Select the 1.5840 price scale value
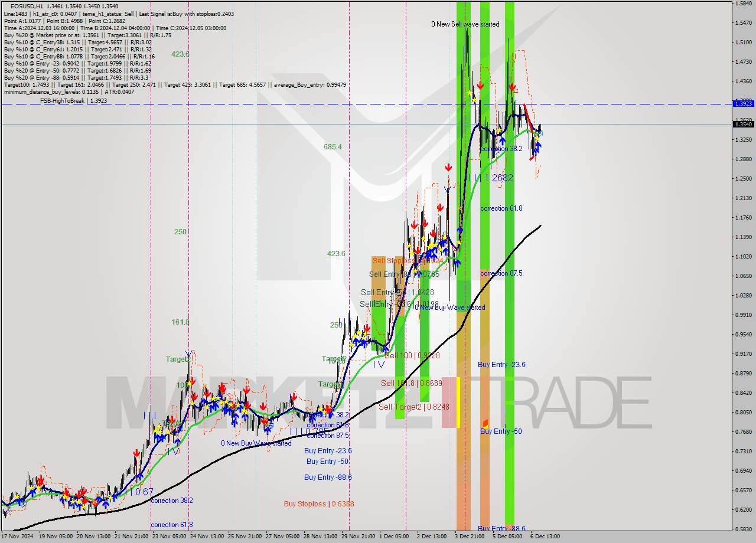 pyautogui.click(x=743, y=4)
